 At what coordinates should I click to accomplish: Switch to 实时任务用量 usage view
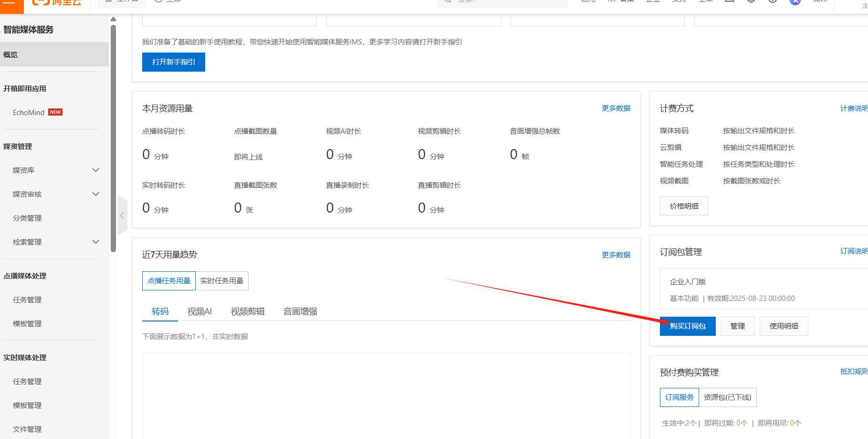222,281
